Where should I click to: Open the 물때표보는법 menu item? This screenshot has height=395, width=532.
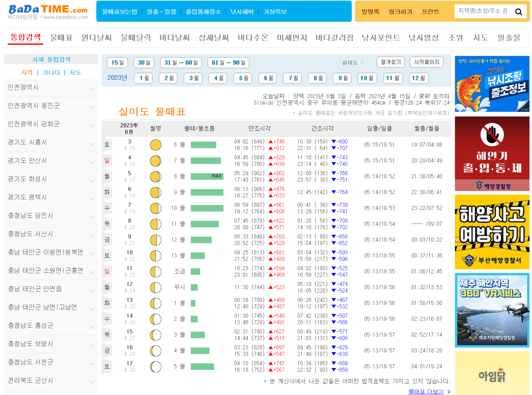click(x=120, y=11)
